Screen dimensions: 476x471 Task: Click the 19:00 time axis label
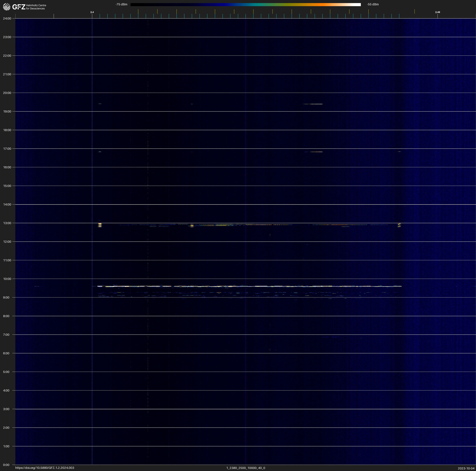(7, 111)
